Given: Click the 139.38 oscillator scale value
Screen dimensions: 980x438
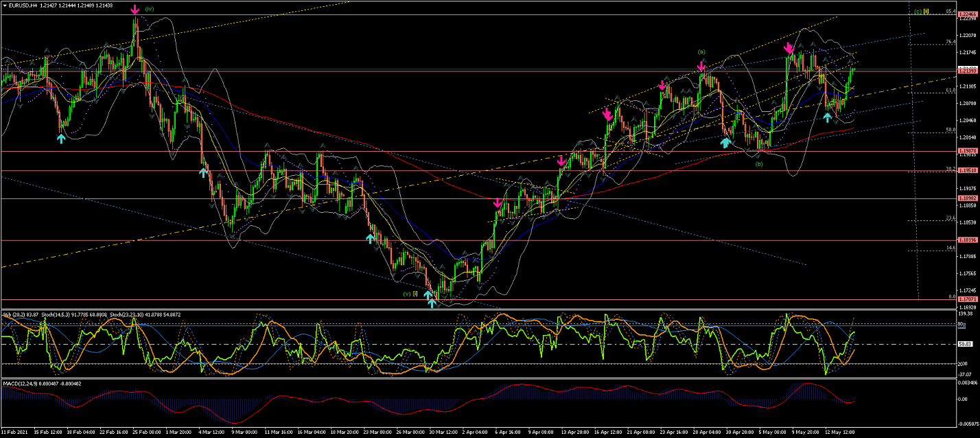Looking at the screenshot, I should [x=967, y=313].
